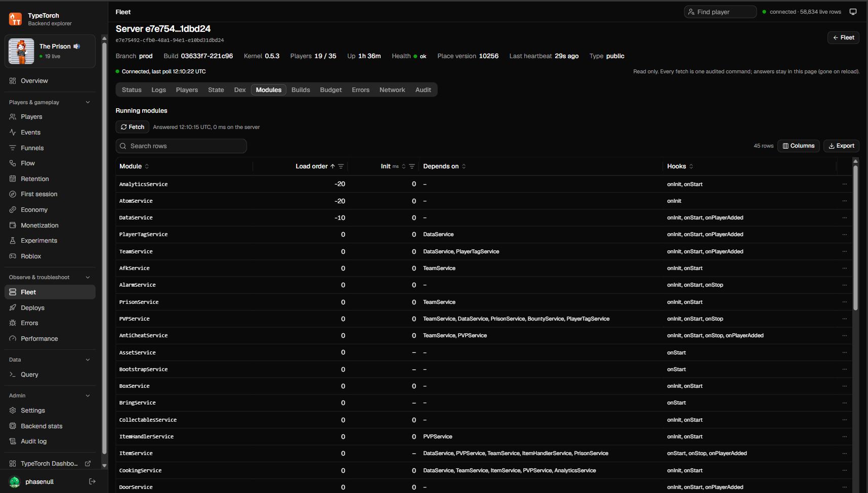Open row menu for DataService
The image size is (868, 493).
coord(844,218)
